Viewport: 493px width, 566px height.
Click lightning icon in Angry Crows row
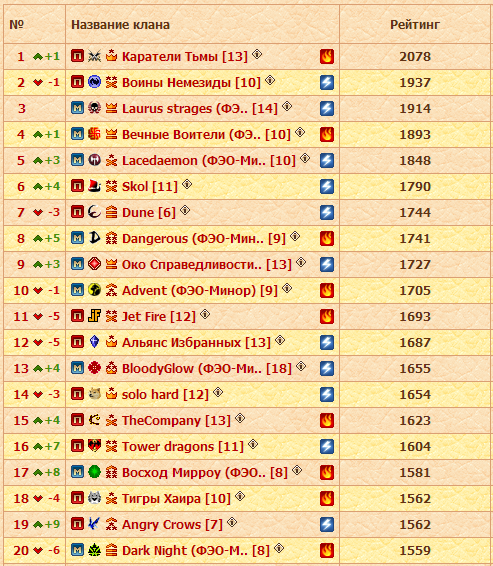click(327, 524)
